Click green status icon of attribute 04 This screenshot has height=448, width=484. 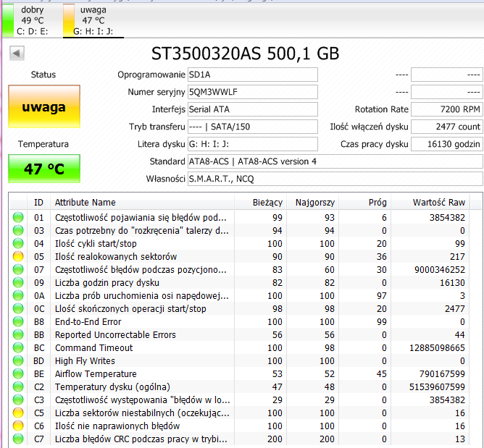point(18,243)
